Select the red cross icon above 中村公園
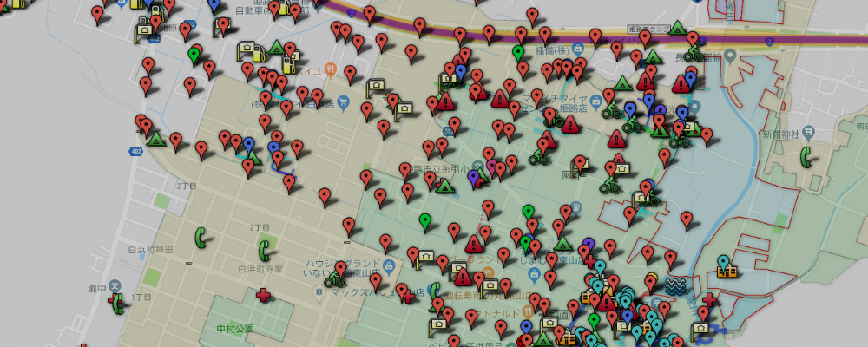868x347 pixels. click(x=263, y=295)
